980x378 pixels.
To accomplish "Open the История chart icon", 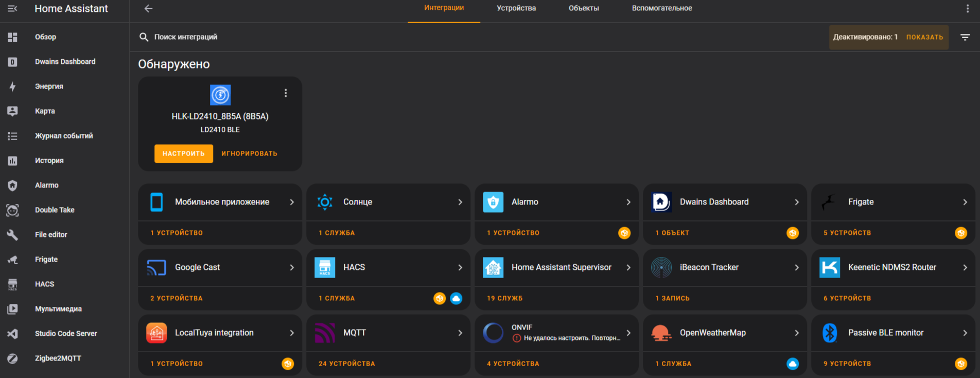I will 12,161.
